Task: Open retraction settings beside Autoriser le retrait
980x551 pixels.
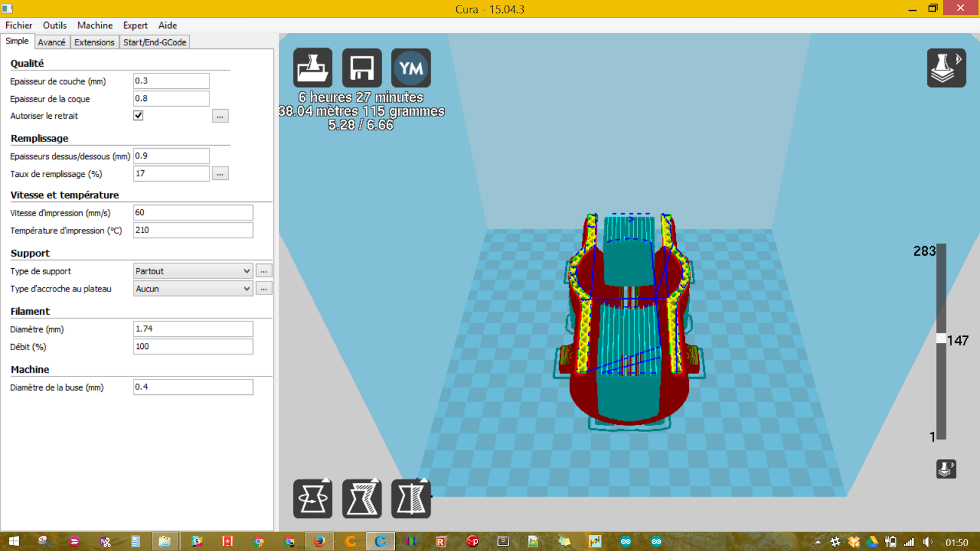Action: [x=220, y=116]
